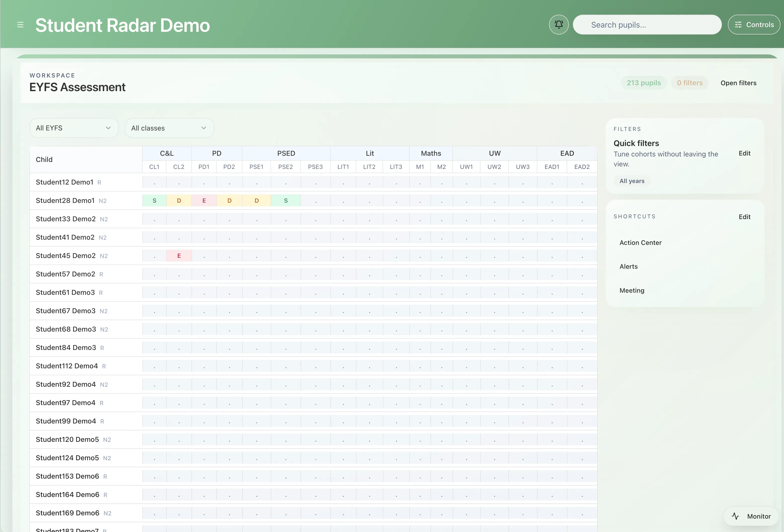Click Open filters button

click(x=738, y=83)
